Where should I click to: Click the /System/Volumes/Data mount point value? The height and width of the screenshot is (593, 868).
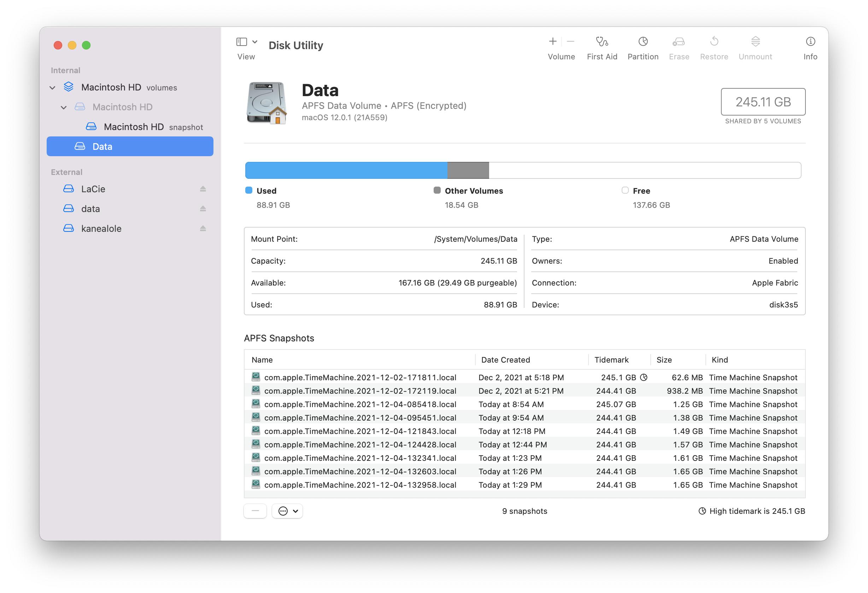475,239
